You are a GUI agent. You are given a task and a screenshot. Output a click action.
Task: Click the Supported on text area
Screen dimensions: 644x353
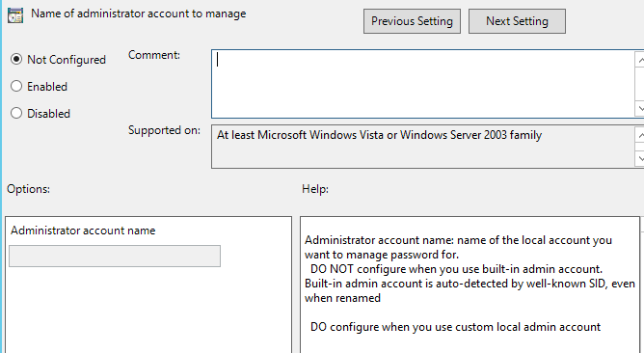tap(423, 147)
